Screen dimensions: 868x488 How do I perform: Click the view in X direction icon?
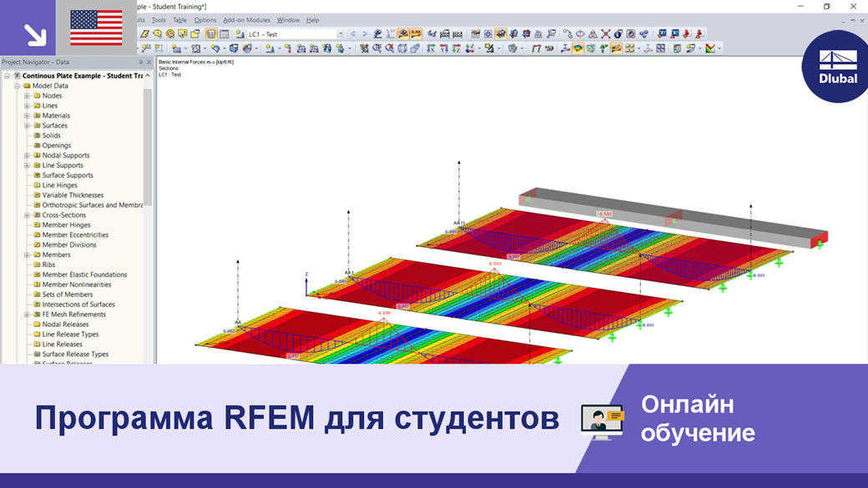431,48
